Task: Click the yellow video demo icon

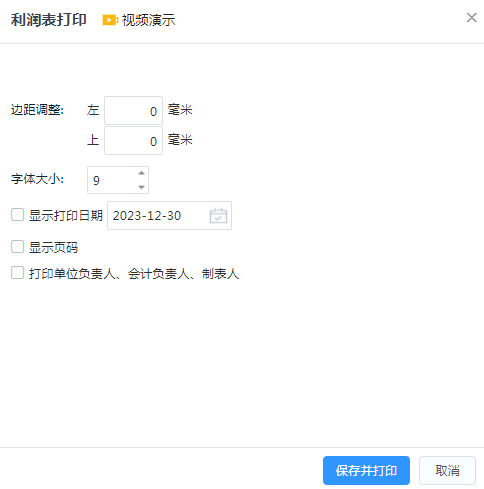Action: pyautogui.click(x=110, y=20)
